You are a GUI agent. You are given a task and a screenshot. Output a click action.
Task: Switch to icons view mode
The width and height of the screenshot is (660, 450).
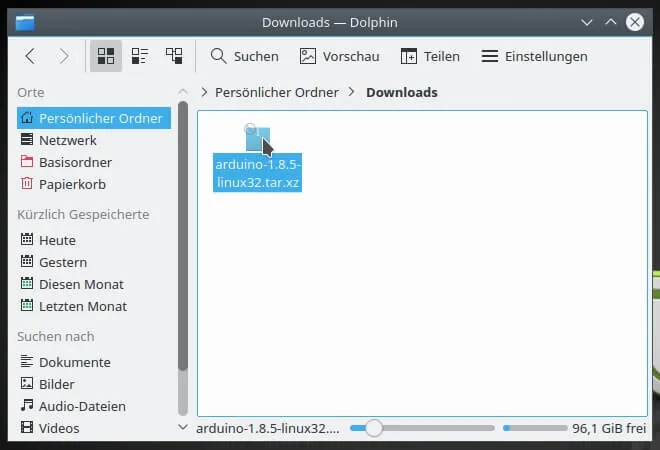tap(106, 56)
